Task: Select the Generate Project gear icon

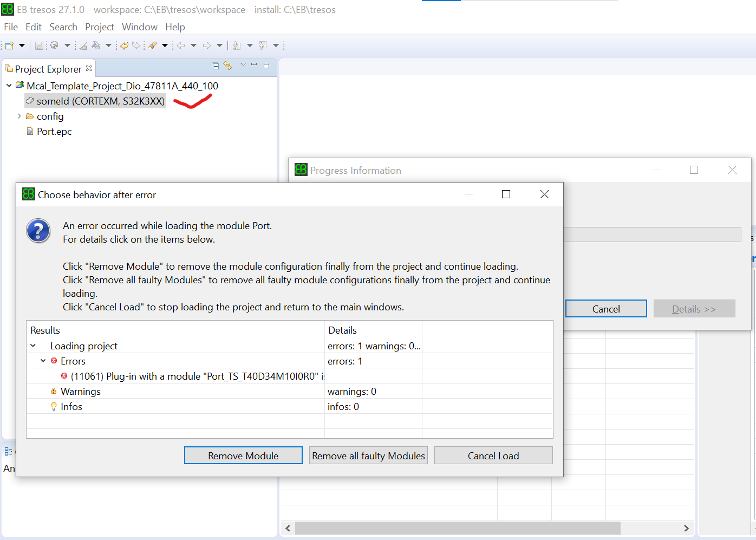Action: pos(54,45)
